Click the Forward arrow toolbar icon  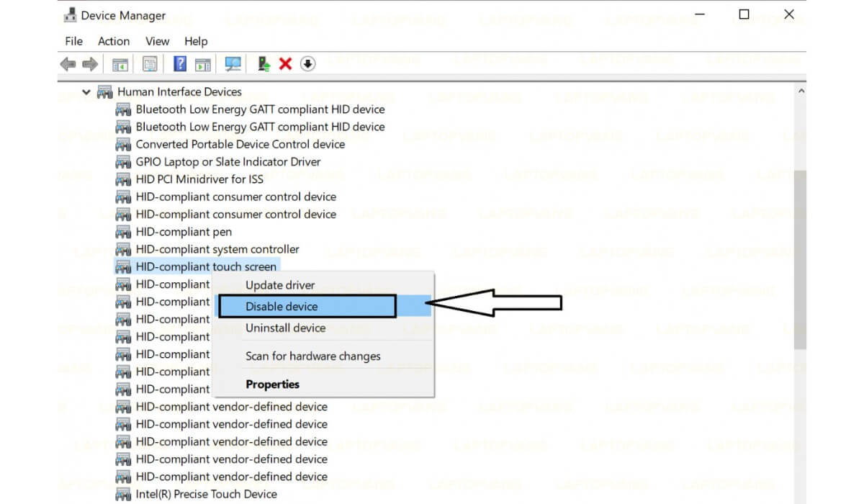(x=90, y=64)
